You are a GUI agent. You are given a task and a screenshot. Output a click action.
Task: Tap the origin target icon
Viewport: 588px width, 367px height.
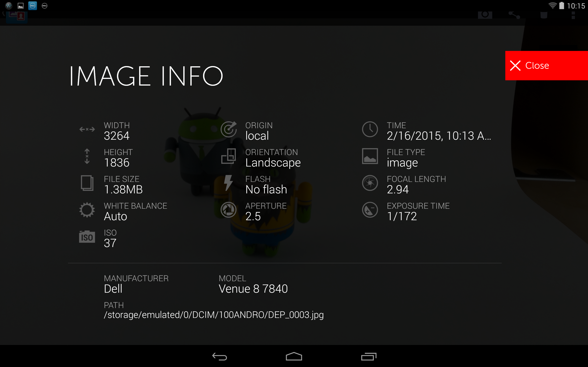[228, 129]
